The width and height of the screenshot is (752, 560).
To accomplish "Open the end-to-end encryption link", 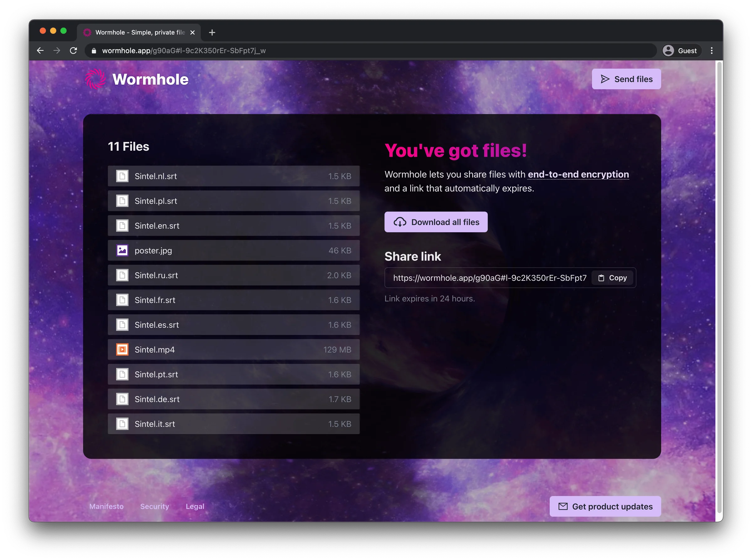I will (578, 175).
